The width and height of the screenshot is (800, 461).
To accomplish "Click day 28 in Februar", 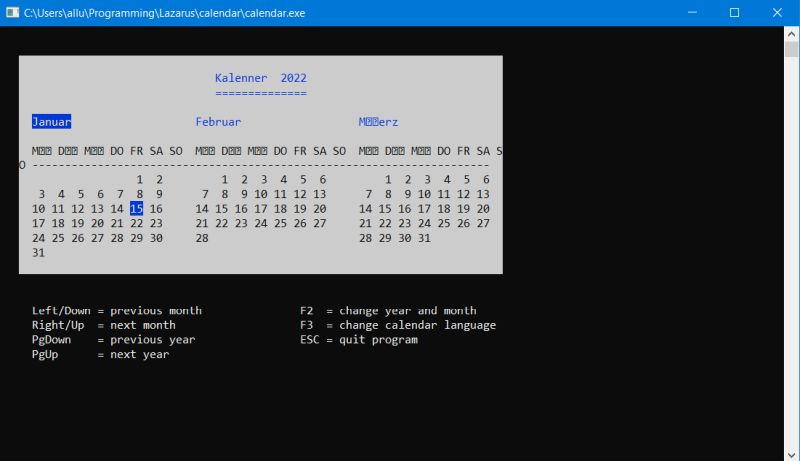I will coord(202,238).
